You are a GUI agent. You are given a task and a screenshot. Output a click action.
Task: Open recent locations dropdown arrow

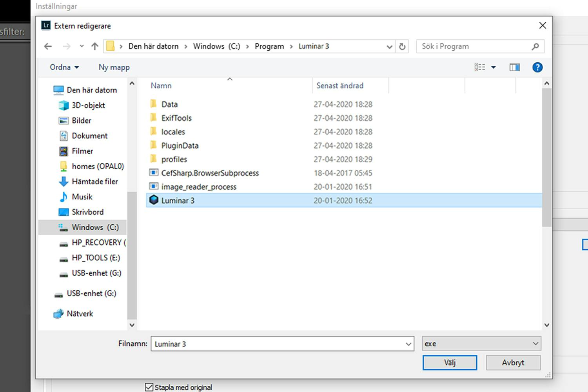point(82,46)
